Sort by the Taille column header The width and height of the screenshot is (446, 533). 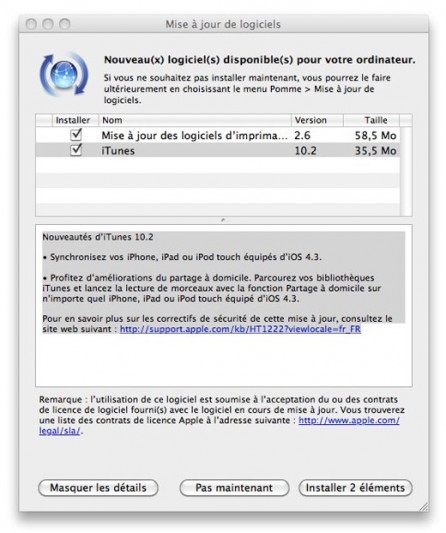pos(372,120)
